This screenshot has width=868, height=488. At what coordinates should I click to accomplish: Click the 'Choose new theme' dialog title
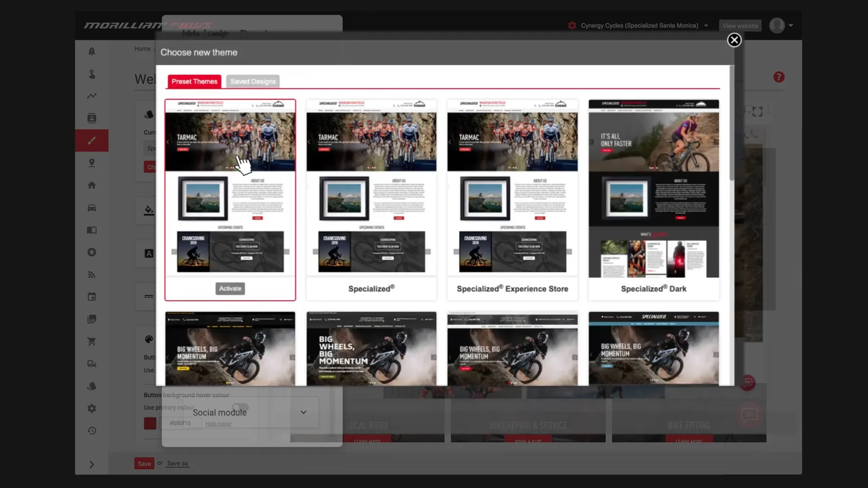click(199, 52)
